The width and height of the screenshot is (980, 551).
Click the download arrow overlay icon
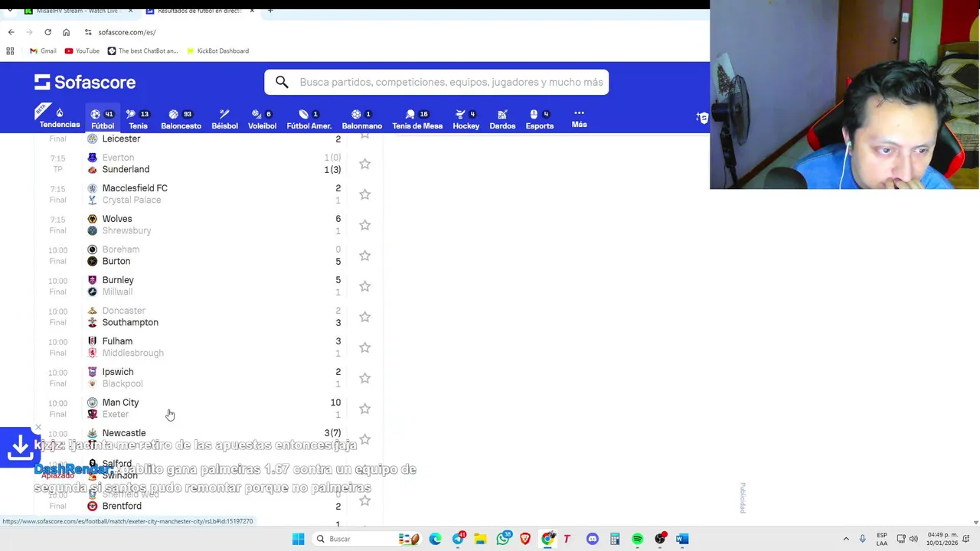(19, 447)
